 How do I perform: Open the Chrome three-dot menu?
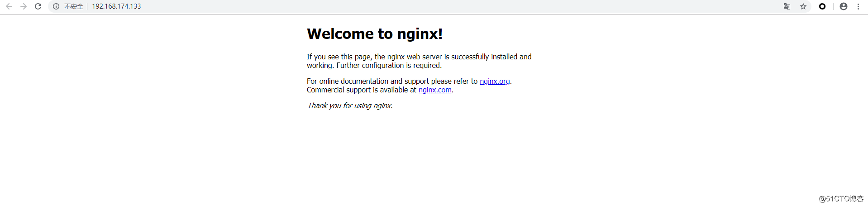coord(858,6)
